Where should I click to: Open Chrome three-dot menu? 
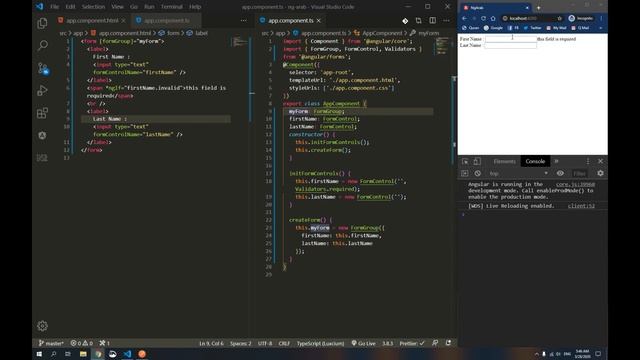point(601,18)
